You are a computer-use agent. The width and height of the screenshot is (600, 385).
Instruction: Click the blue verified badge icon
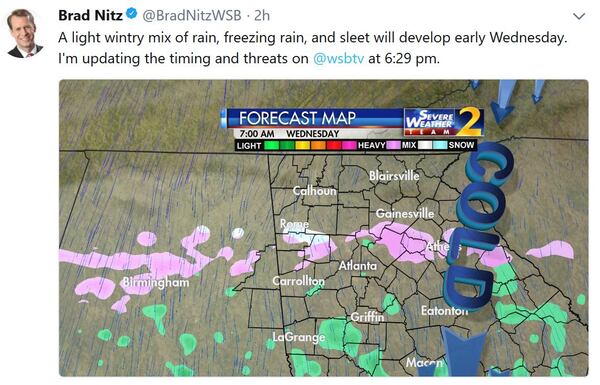pos(132,15)
